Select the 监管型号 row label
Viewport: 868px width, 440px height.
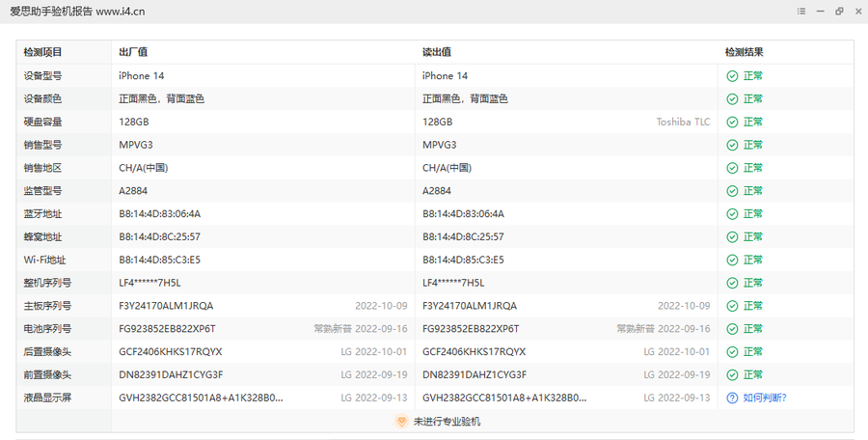(x=42, y=191)
